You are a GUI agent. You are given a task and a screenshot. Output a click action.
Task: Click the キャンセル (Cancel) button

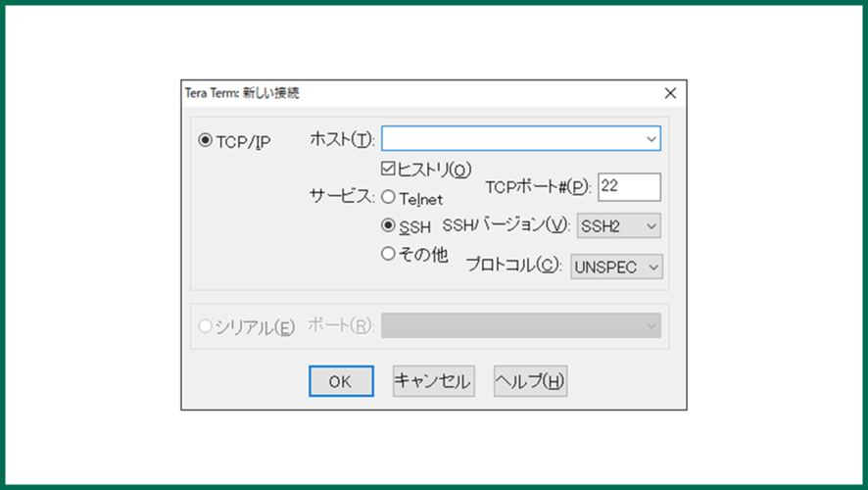click(x=433, y=381)
